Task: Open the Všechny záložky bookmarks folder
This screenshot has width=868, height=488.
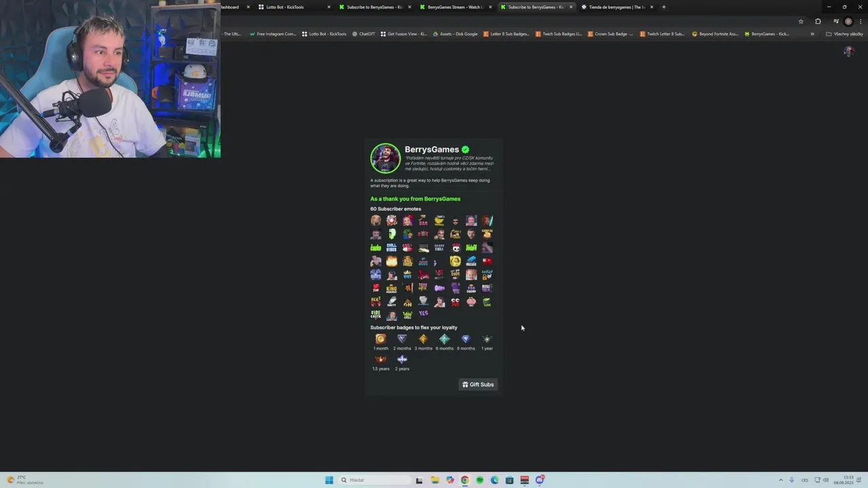Action: pos(844,34)
